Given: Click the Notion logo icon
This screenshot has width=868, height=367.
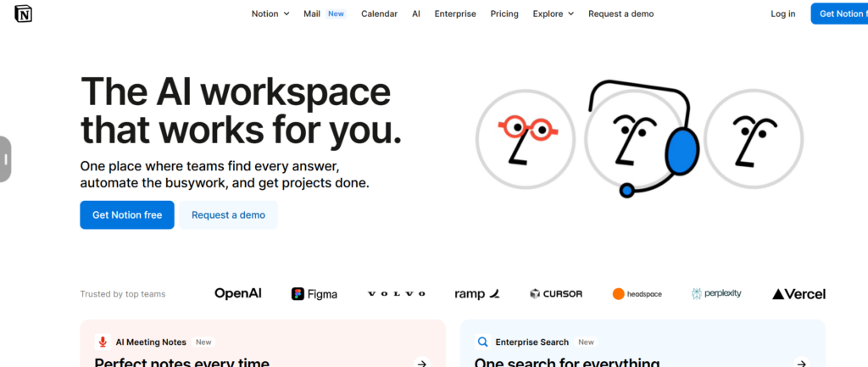Looking at the screenshot, I should coord(23,14).
